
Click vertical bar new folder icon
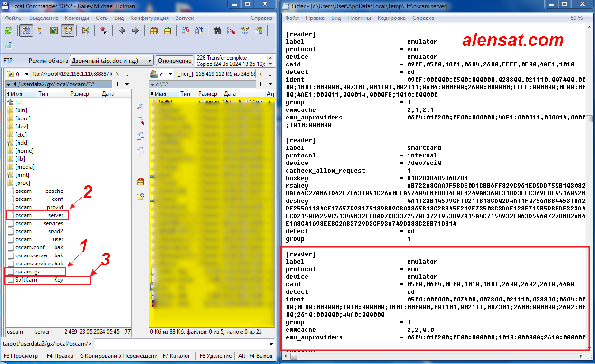(x=140, y=197)
